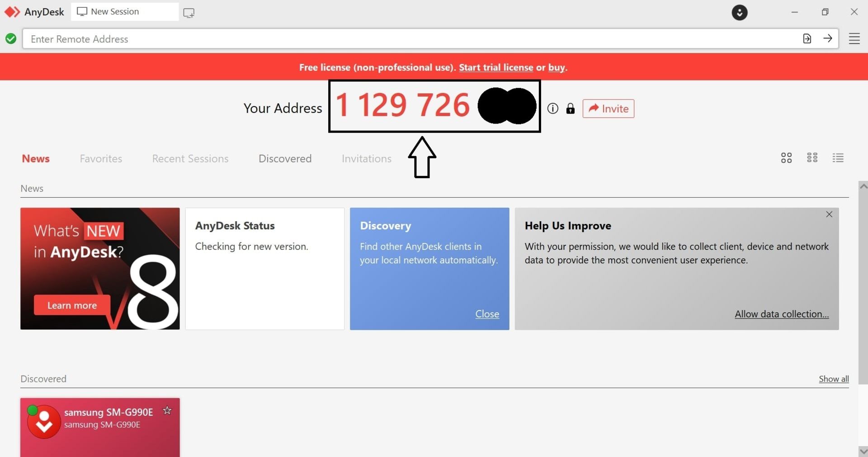Screen dimensions: 868x457
Task: Open the hamburger main menu
Action: pos(854,39)
